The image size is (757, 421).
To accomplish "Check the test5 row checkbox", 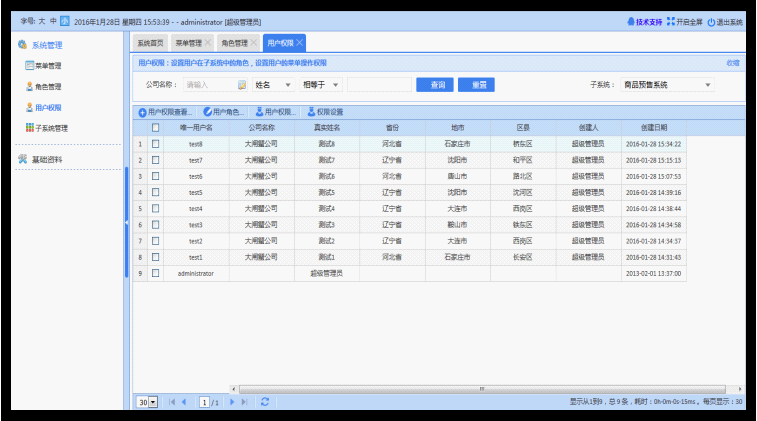I will (x=155, y=192).
